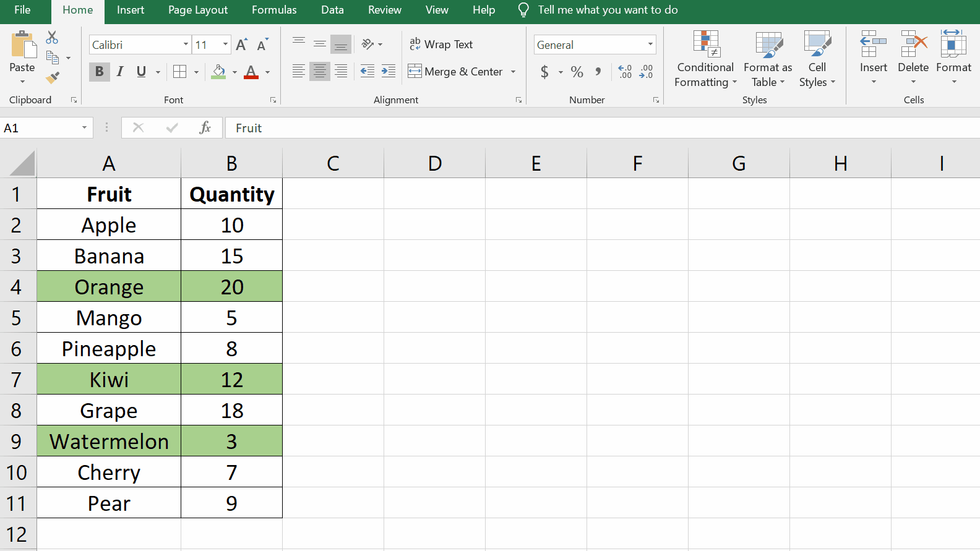Click the formula bar showing Fruit
980x551 pixels.
click(601, 128)
